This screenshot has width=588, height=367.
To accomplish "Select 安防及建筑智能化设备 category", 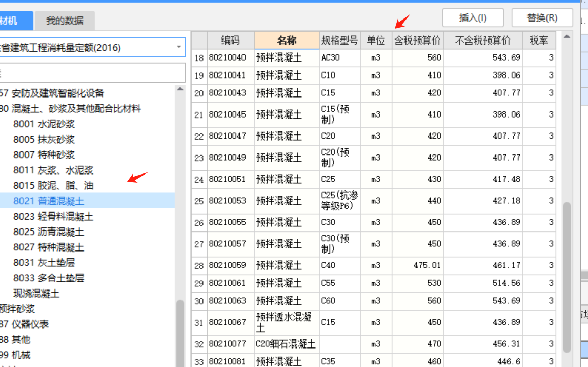I will (52, 93).
